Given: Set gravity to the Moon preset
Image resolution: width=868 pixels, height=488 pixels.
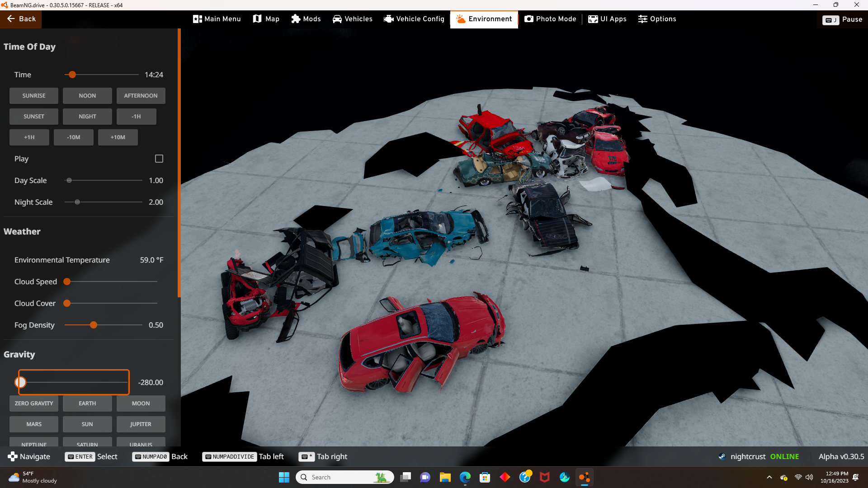Looking at the screenshot, I should [141, 404].
